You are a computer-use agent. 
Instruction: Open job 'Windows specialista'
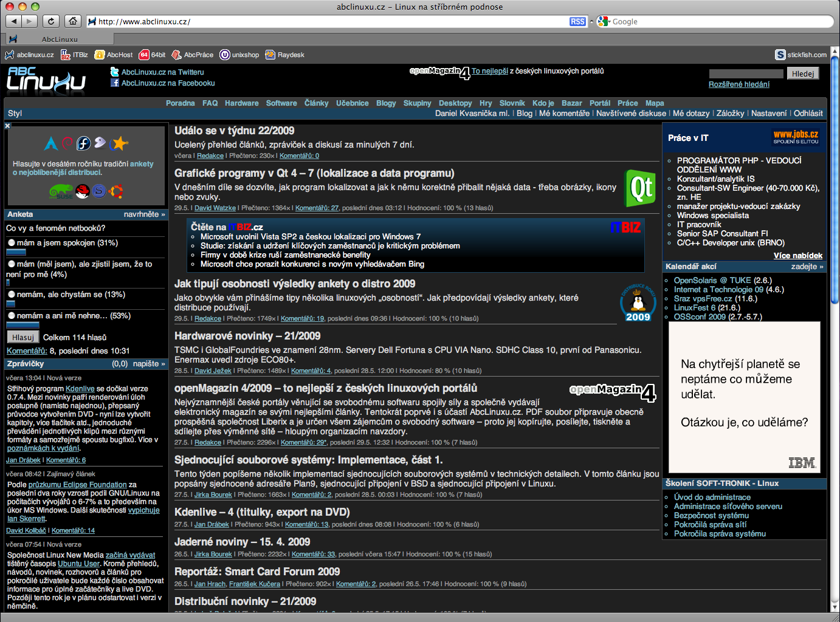tap(713, 216)
